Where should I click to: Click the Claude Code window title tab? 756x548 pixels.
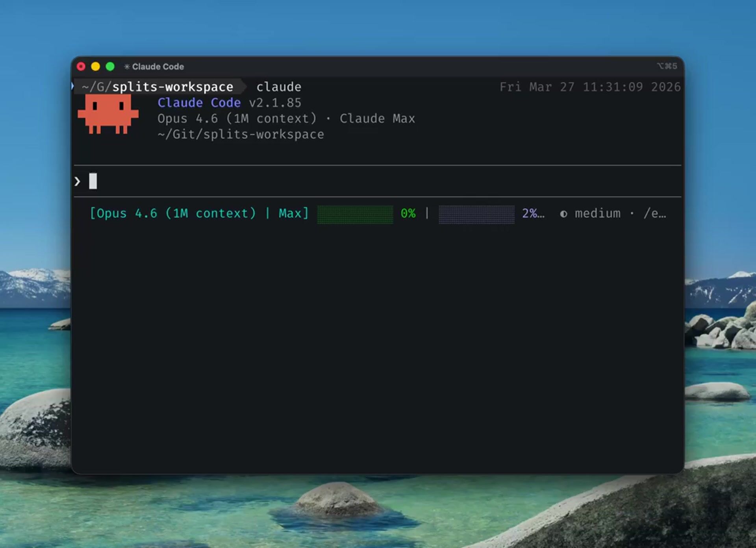pyautogui.click(x=157, y=67)
